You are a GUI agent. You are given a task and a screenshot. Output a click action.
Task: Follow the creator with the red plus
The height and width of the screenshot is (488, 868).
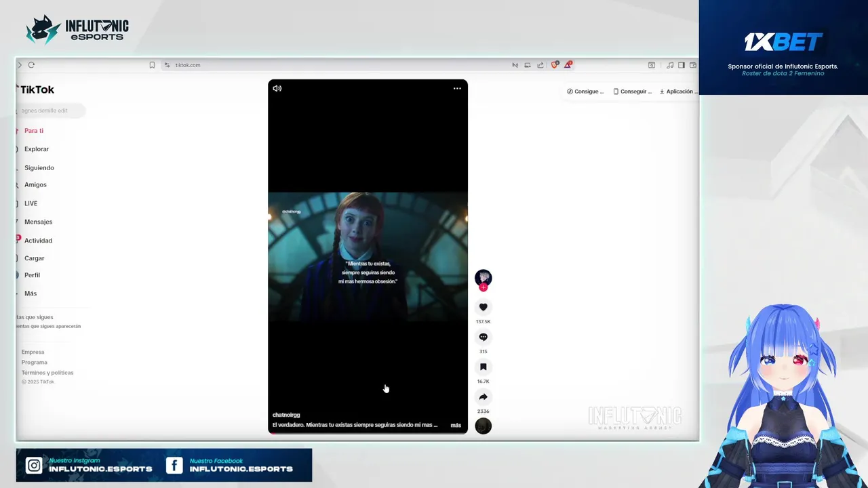click(x=483, y=287)
